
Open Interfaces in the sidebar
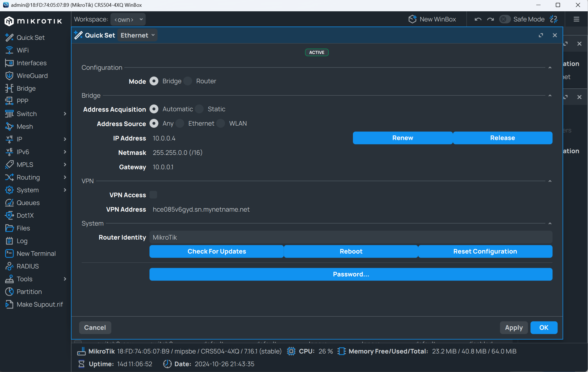[x=31, y=63]
